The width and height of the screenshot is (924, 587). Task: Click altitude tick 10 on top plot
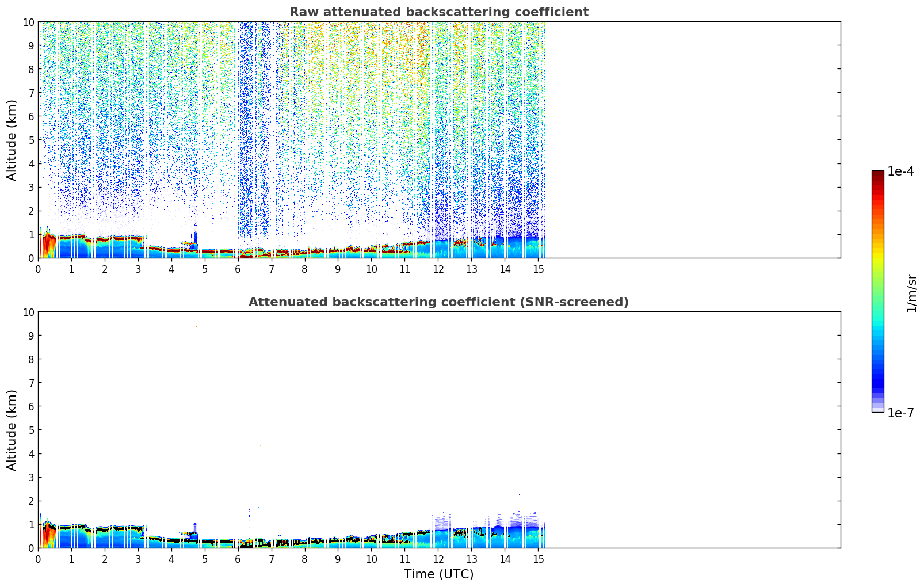28,22
